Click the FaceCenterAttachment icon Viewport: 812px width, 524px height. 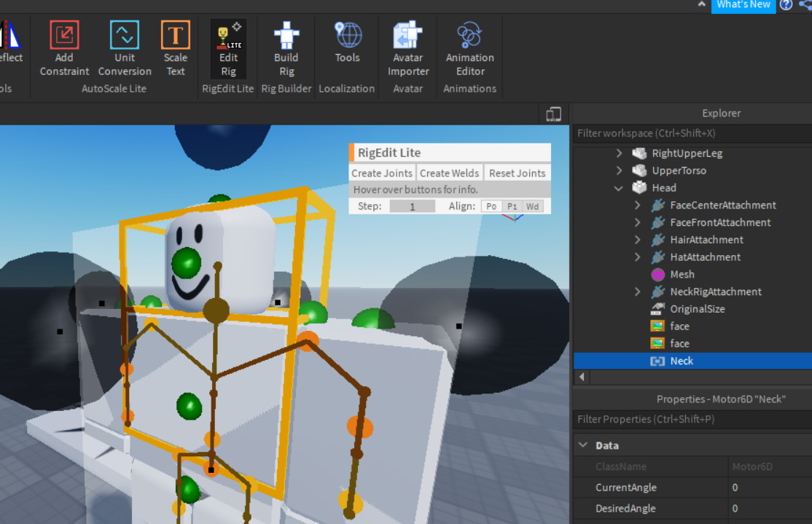(x=657, y=205)
